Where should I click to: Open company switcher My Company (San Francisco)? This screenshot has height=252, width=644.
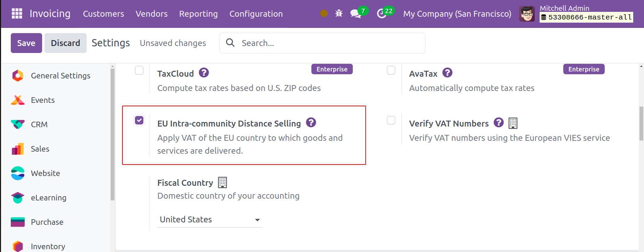point(457,14)
